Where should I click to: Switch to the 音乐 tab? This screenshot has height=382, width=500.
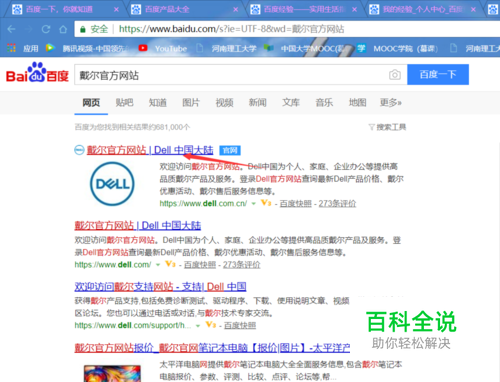324,102
